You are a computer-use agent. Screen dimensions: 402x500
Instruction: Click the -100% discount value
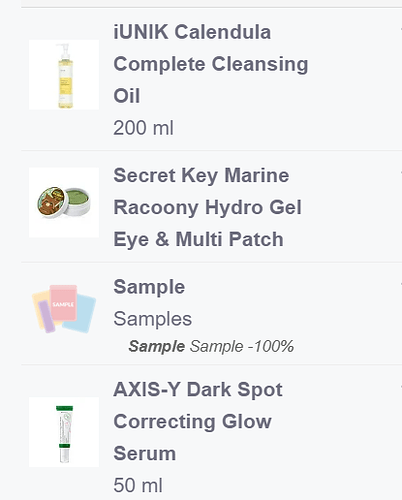(x=271, y=346)
